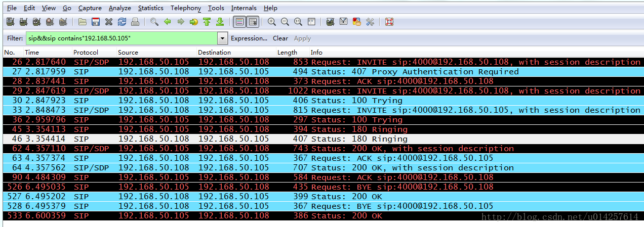Go forward in packet history arrow
The width and height of the screenshot is (644, 227).
pos(181,22)
